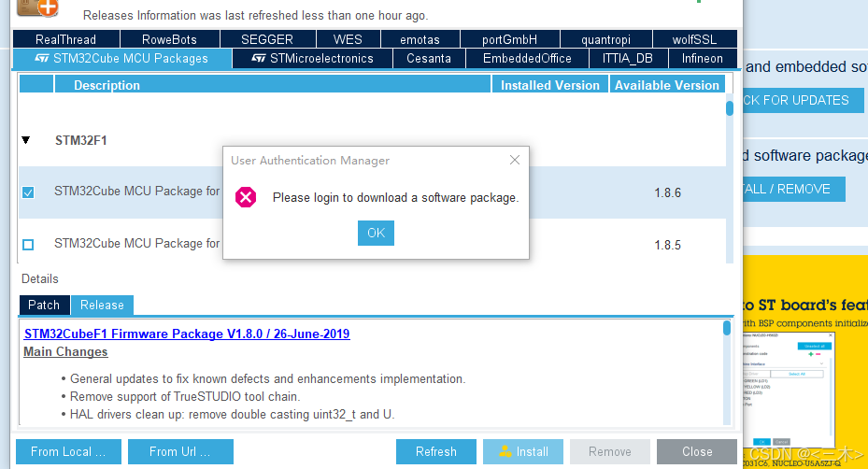Open the RealThread tab
Image resolution: width=868 pixels, height=469 pixels.
(x=66, y=39)
